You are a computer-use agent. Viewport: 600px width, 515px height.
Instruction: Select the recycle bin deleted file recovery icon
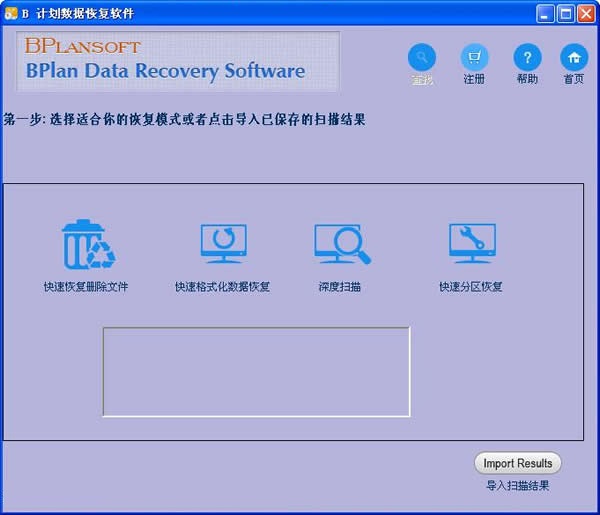pos(88,244)
